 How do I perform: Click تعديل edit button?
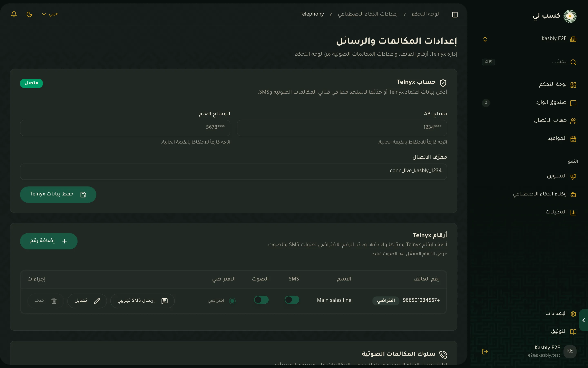(x=87, y=301)
